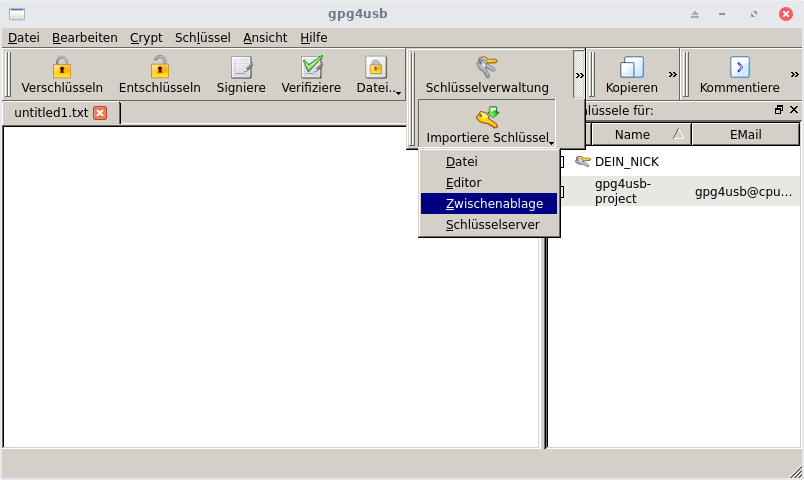Choose Schlüsselserver import option
The height and width of the screenshot is (480, 804).
[x=489, y=225]
